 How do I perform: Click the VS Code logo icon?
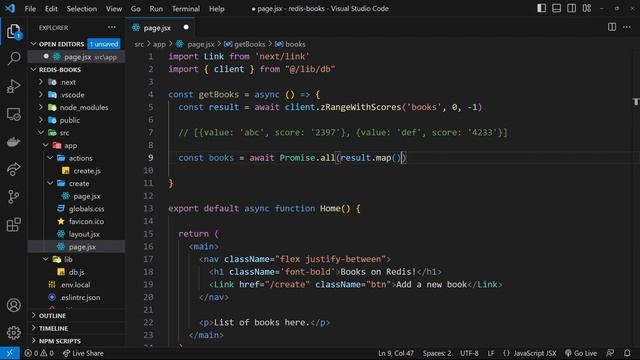point(10,8)
